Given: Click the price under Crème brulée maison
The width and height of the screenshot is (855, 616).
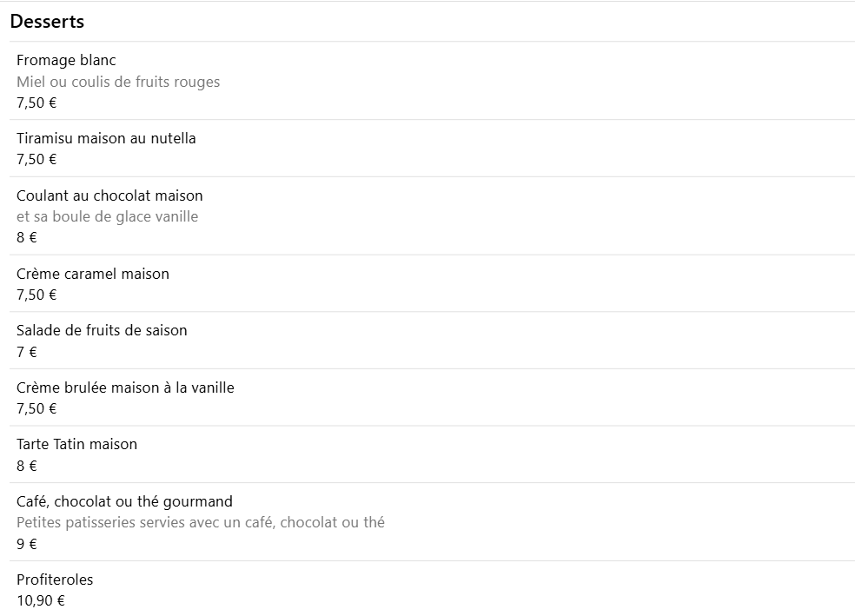Looking at the screenshot, I should 36,408.
